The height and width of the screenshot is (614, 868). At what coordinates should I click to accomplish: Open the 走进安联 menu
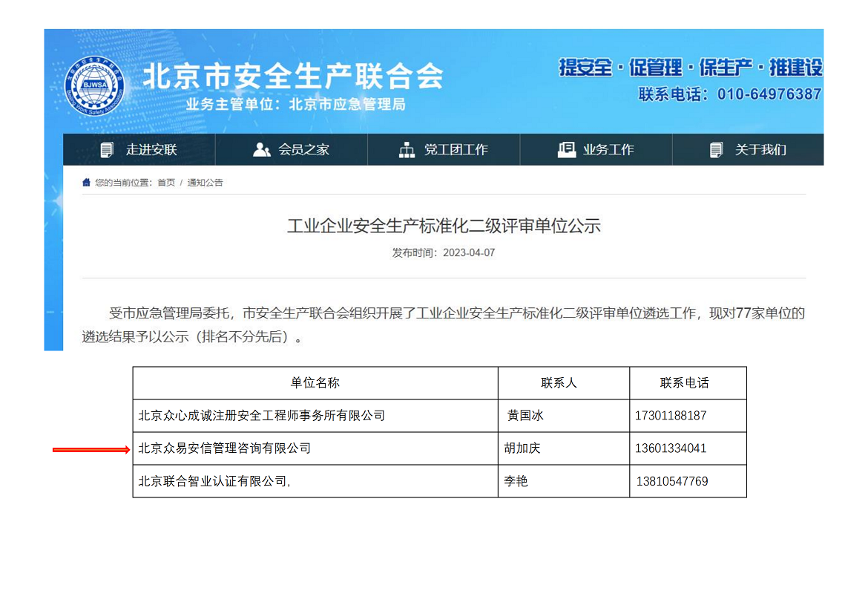click(139, 150)
